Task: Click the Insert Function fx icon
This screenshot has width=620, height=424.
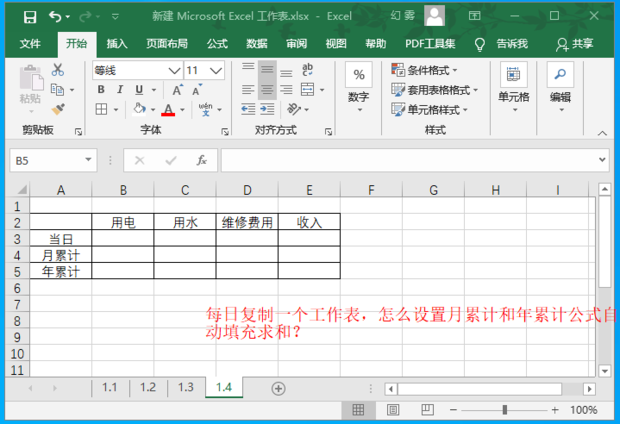Action: (202, 161)
